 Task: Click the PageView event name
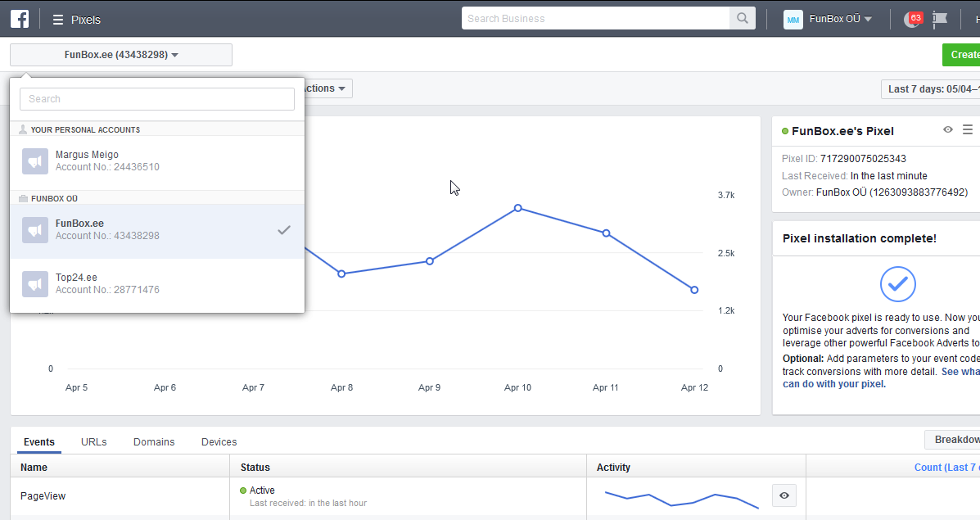pos(43,496)
